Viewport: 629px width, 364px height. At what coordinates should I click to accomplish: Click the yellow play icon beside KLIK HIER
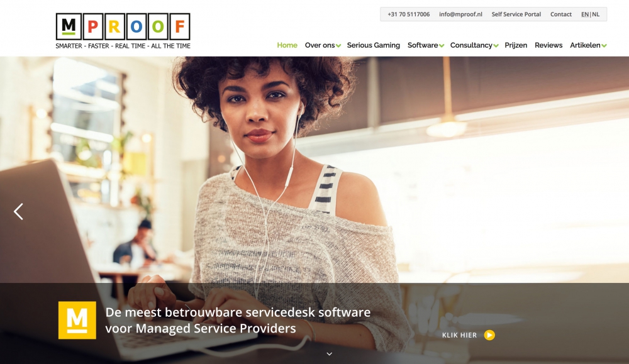[x=489, y=335]
